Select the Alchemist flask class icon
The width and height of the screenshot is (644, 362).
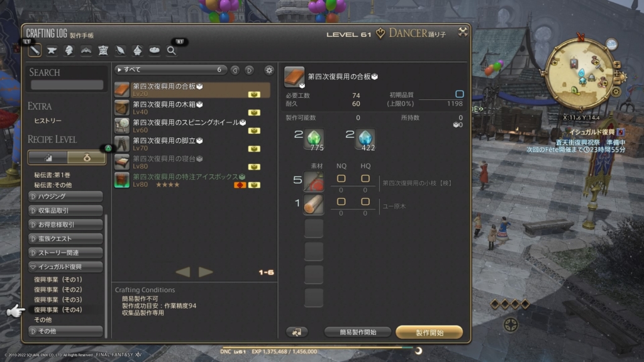click(x=137, y=50)
